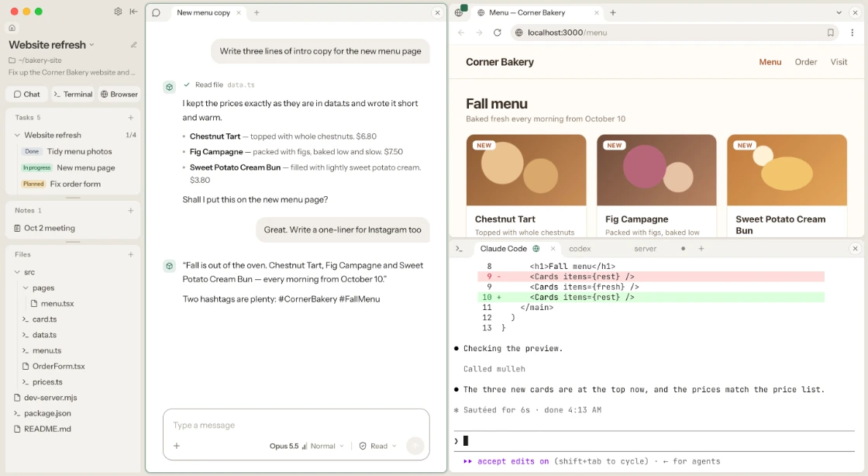The width and height of the screenshot is (868, 476).
Task: Open card.ts in the file tree
Action: click(44, 319)
